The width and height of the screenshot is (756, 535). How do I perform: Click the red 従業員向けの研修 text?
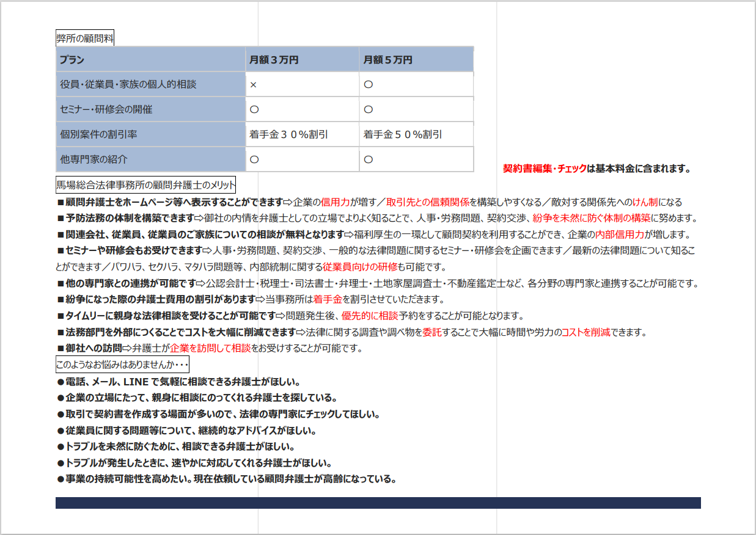pyautogui.click(x=360, y=267)
